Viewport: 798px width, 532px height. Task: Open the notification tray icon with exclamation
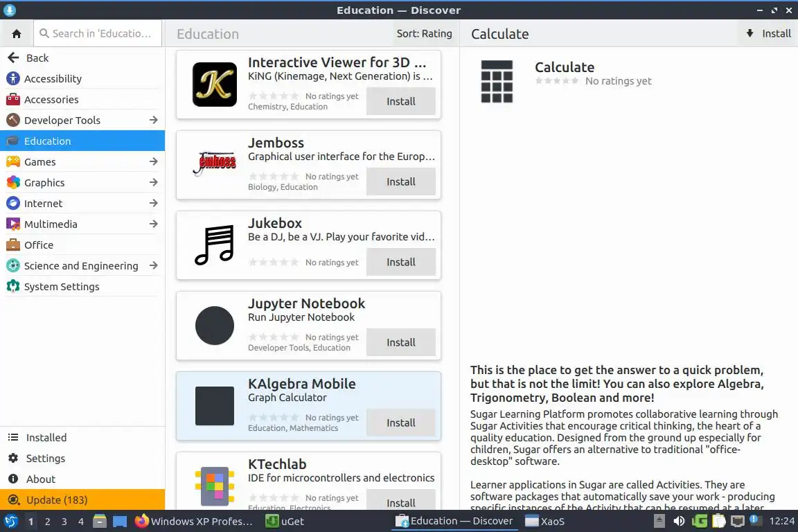point(756,521)
